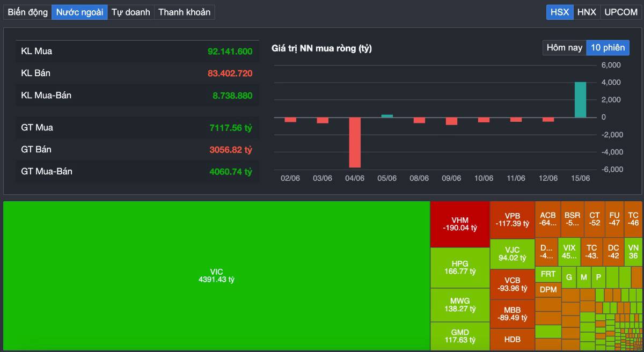Click the 02/06 date axis label
This screenshot has height=352, width=644.
(x=290, y=178)
